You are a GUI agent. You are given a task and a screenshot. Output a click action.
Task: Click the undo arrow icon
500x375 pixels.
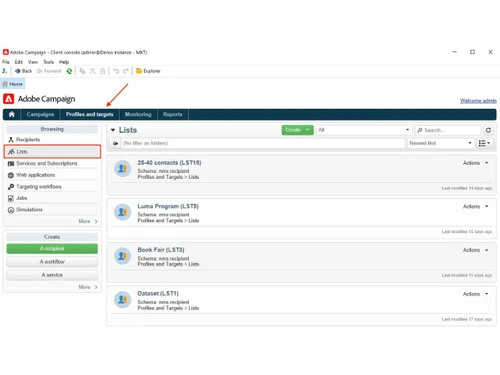coord(116,71)
